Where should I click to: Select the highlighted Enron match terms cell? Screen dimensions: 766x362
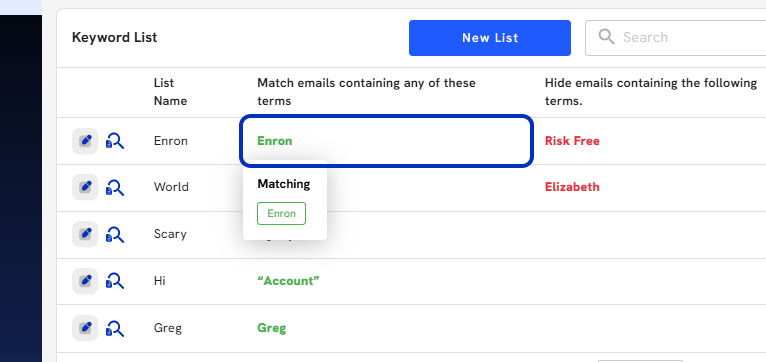coord(386,141)
